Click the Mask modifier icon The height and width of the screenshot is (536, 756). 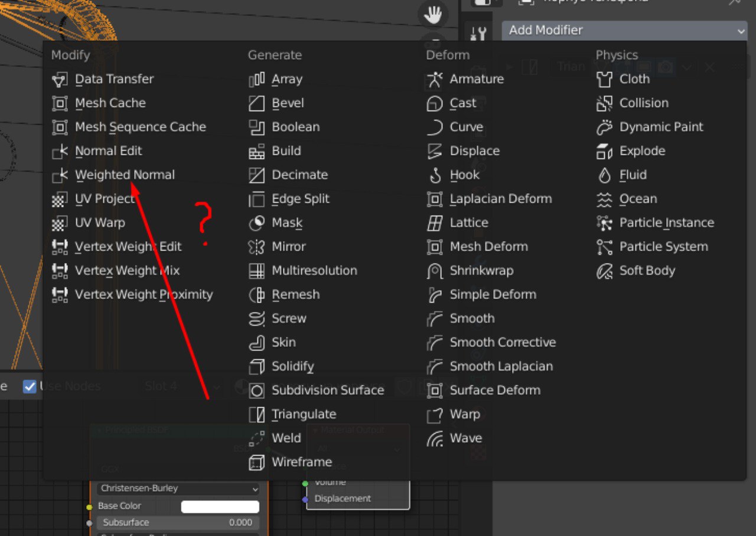click(257, 223)
